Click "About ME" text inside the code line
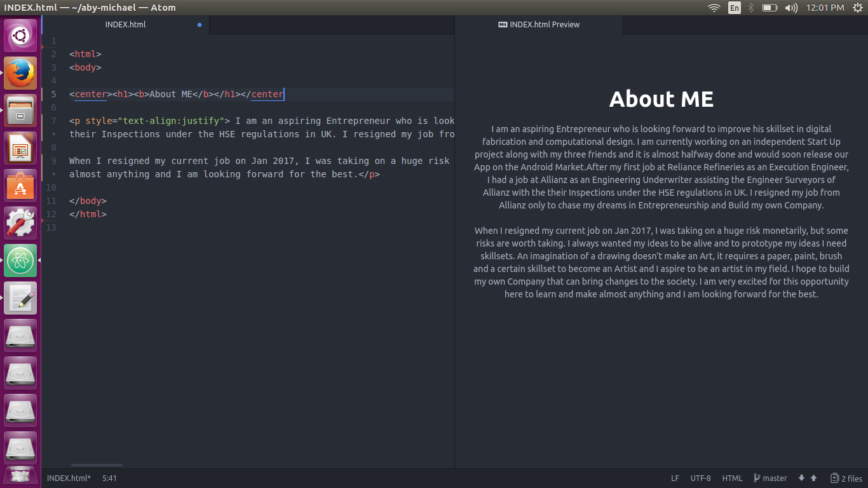The width and height of the screenshot is (868, 488). tap(171, 94)
